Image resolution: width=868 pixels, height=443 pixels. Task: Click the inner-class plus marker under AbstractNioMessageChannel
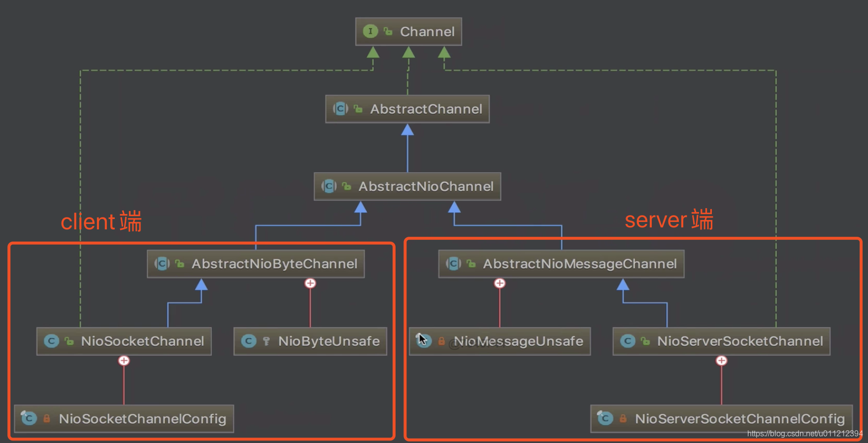pos(500,284)
